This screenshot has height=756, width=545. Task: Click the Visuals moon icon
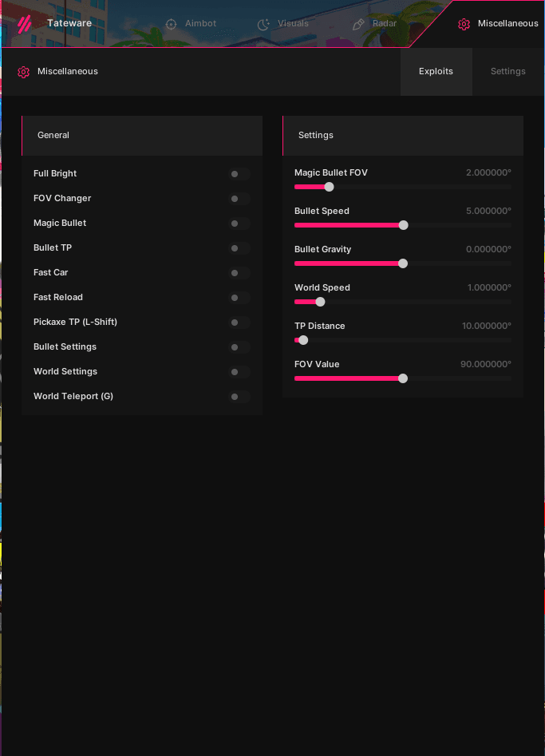click(x=264, y=24)
